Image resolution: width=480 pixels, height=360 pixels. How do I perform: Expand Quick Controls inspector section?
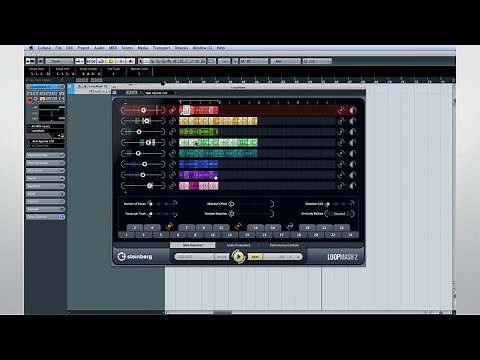tap(46, 217)
